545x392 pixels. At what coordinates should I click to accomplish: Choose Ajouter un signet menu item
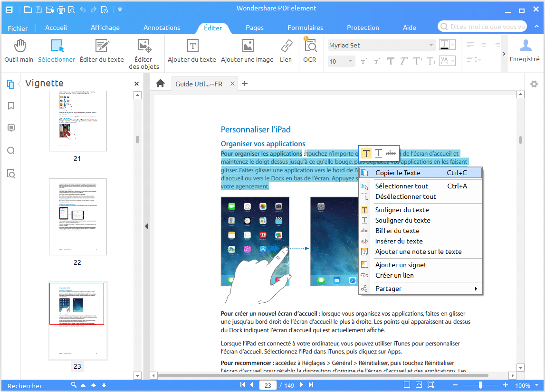[x=421, y=265]
